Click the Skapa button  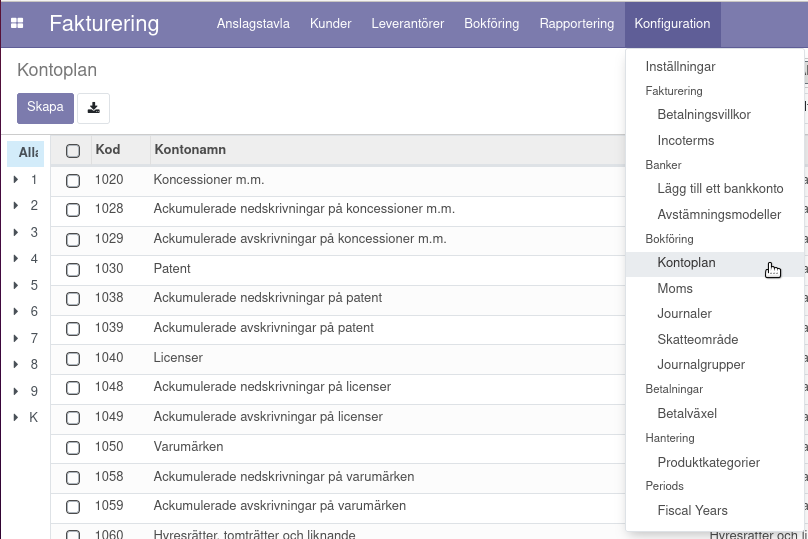point(45,108)
